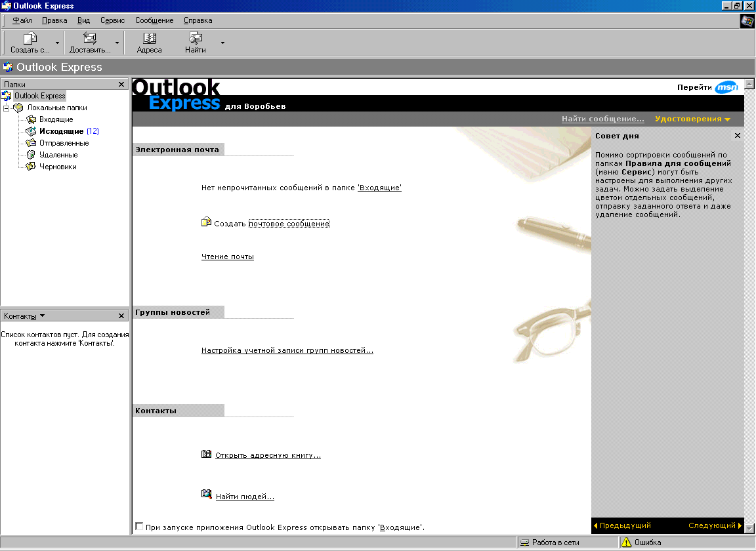The width and height of the screenshot is (756, 551).
Task: Click the (12) count next to Исходящие
Action: click(x=93, y=131)
